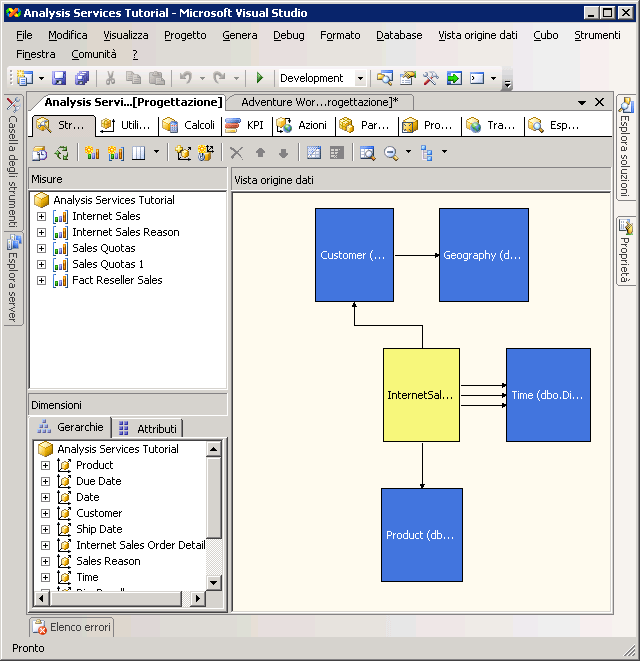Save the current file with the floppy icon
The image size is (640, 661).
click(59, 78)
